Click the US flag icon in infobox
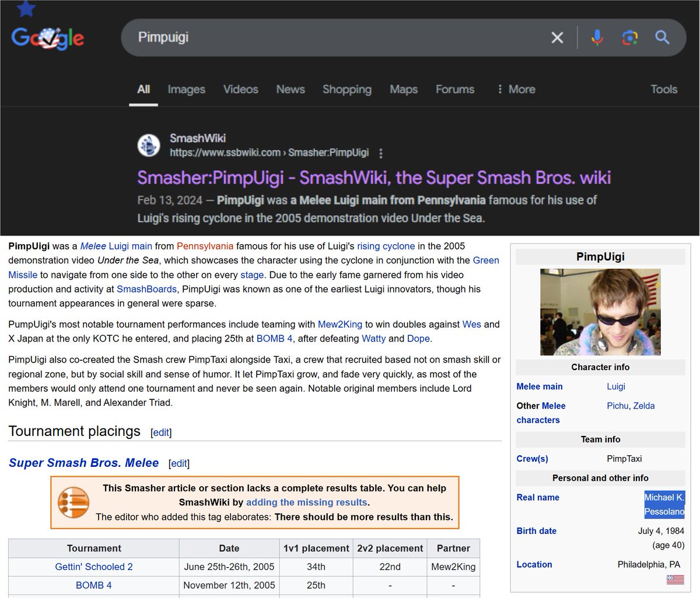This screenshot has width=700, height=598. click(x=675, y=579)
